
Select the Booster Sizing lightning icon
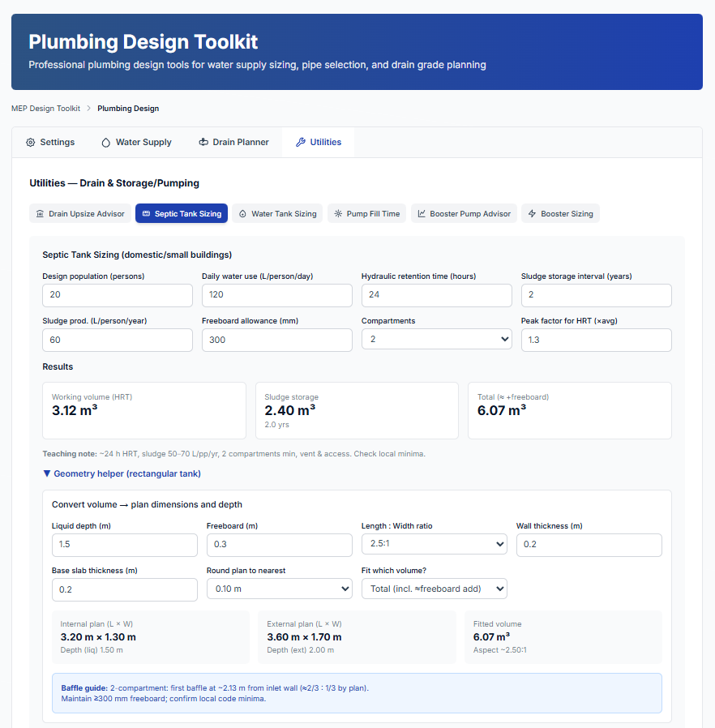[532, 214]
